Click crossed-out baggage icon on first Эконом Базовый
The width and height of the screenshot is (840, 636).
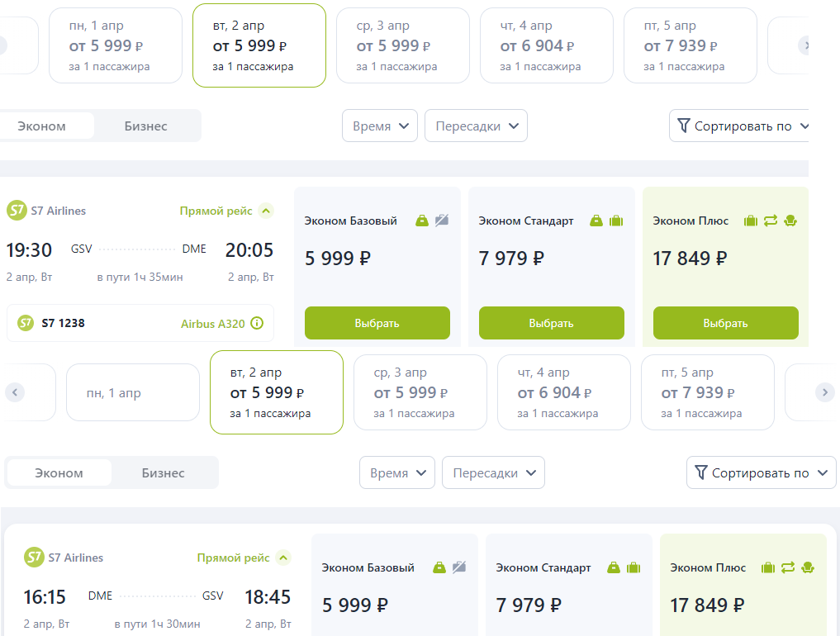point(442,221)
